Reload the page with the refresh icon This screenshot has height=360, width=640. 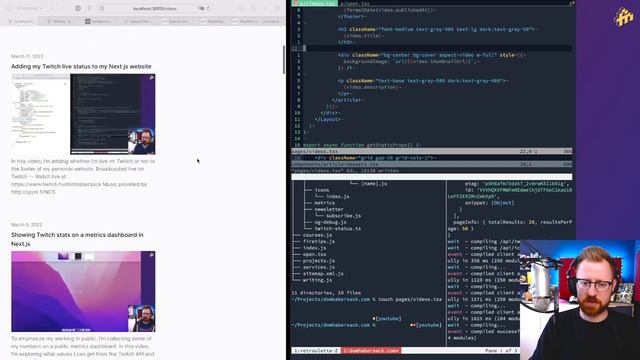(x=208, y=8)
